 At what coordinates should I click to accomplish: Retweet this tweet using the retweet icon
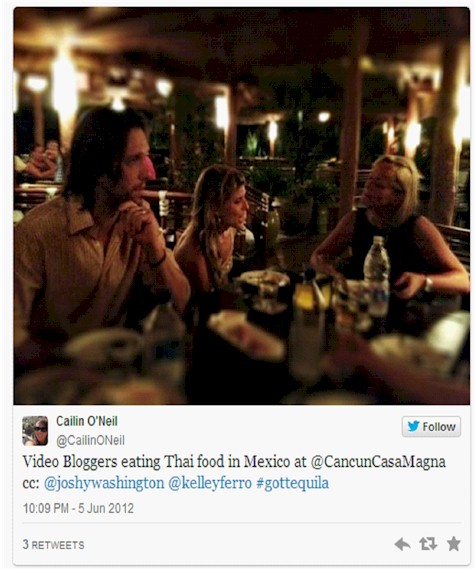tap(428, 544)
